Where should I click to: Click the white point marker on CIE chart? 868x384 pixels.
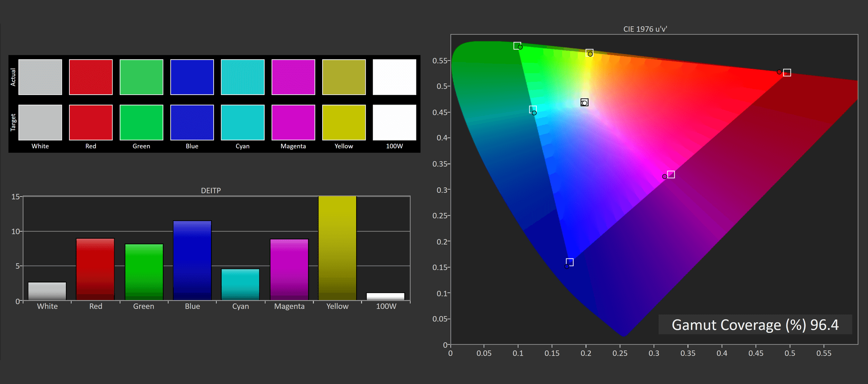click(x=584, y=102)
